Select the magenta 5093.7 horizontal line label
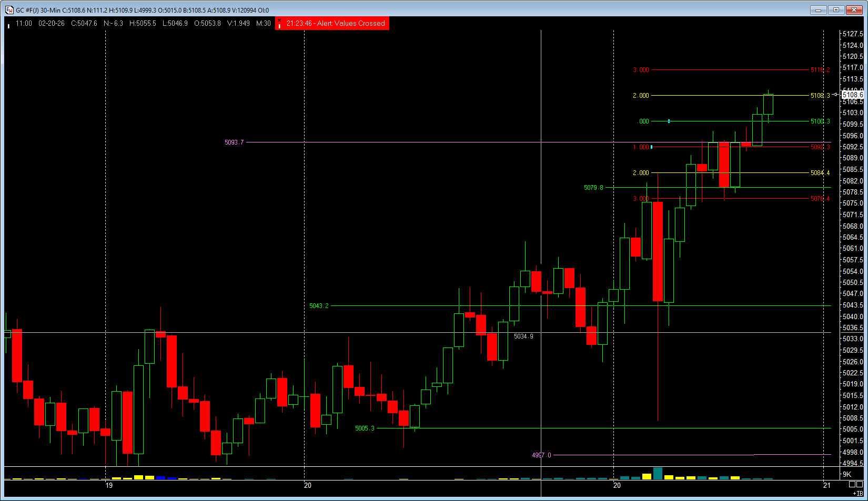 [234, 142]
